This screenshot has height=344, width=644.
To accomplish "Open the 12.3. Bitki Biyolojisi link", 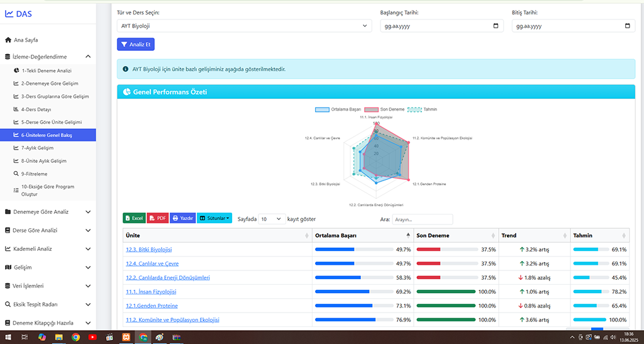I will point(148,250).
